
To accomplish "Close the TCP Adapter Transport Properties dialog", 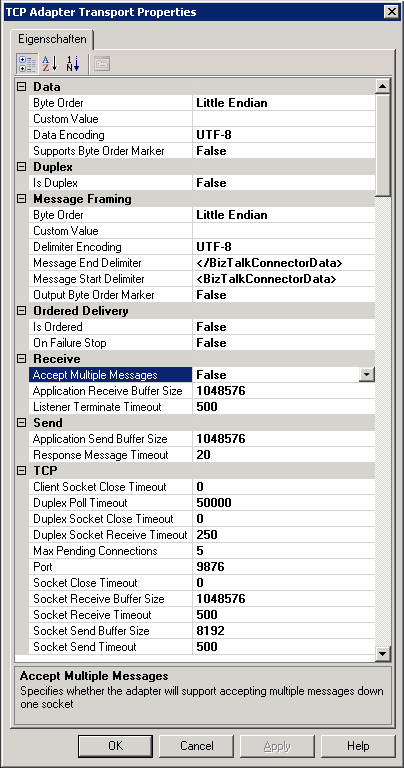I will (x=390, y=12).
